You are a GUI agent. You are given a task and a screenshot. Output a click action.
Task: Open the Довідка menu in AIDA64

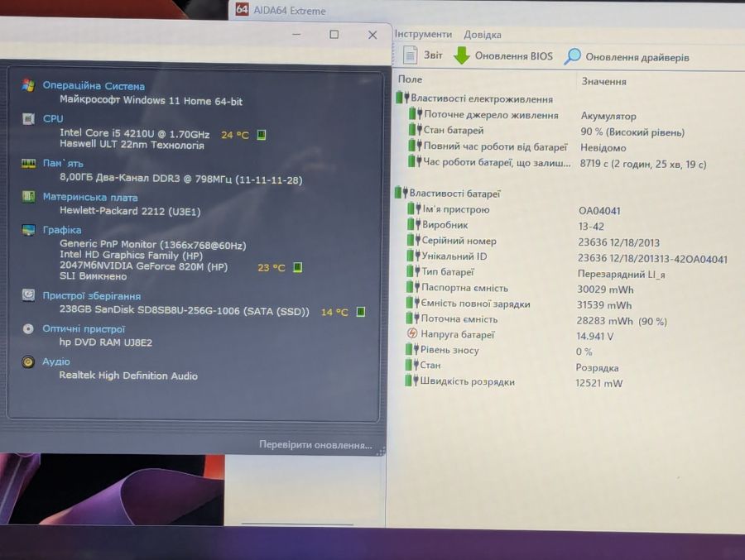pos(483,35)
